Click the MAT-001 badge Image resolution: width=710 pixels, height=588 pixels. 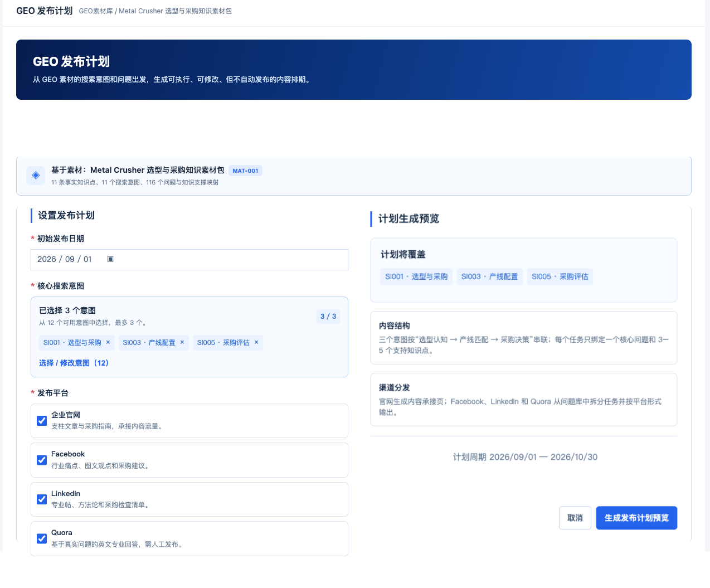point(245,171)
